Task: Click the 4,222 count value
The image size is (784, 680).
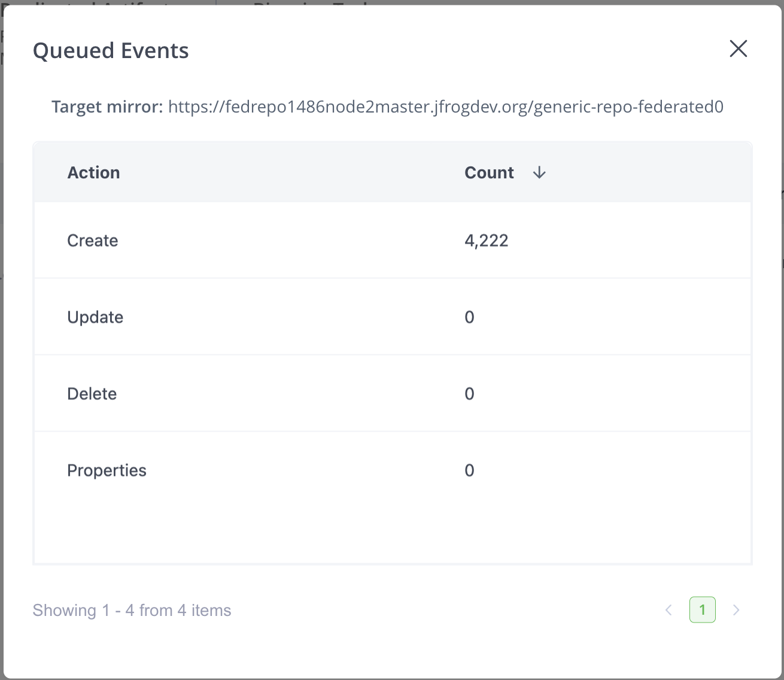Action: coord(487,241)
